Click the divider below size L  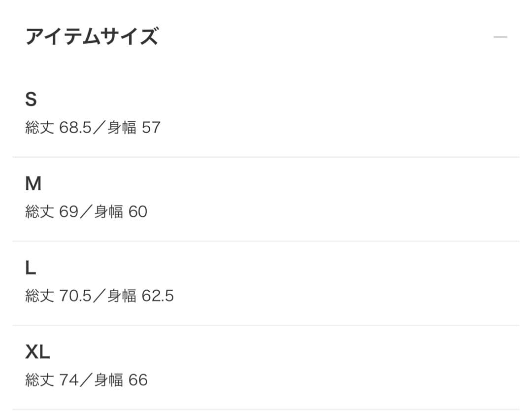coord(266,324)
